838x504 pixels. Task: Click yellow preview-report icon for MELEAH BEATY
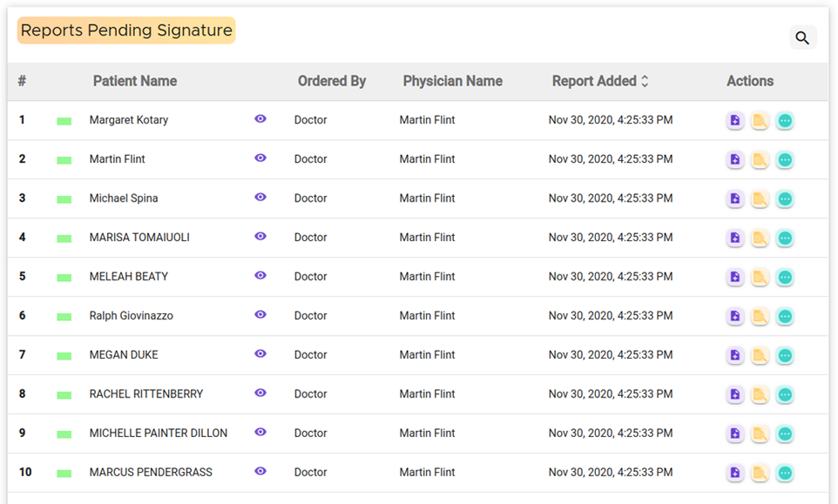pos(760,278)
